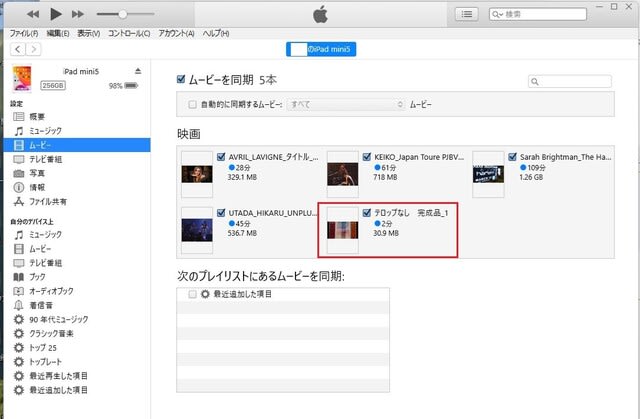This screenshot has height=419, width=640.
Task: Toggle the ムービーを同期 checkbox
Action: (x=181, y=79)
